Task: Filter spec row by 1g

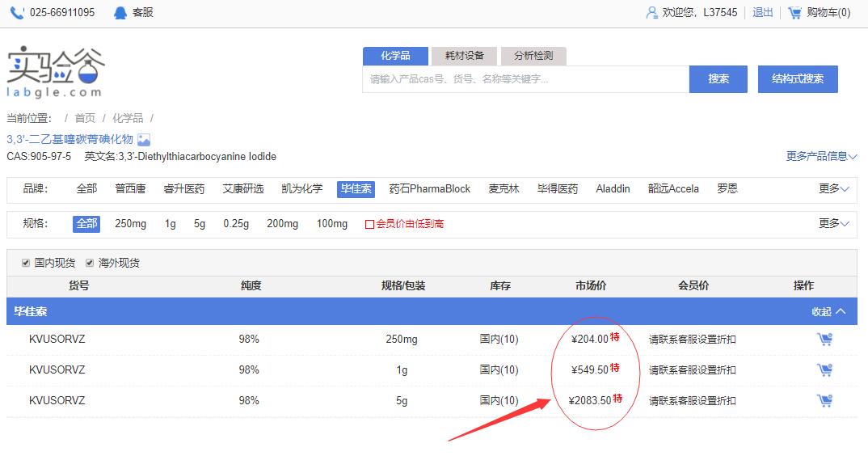Action: [x=170, y=224]
